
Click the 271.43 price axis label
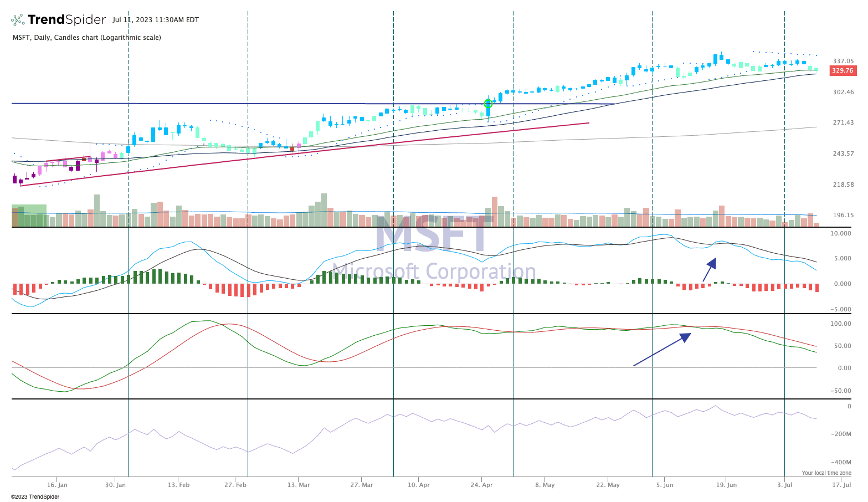pos(843,123)
